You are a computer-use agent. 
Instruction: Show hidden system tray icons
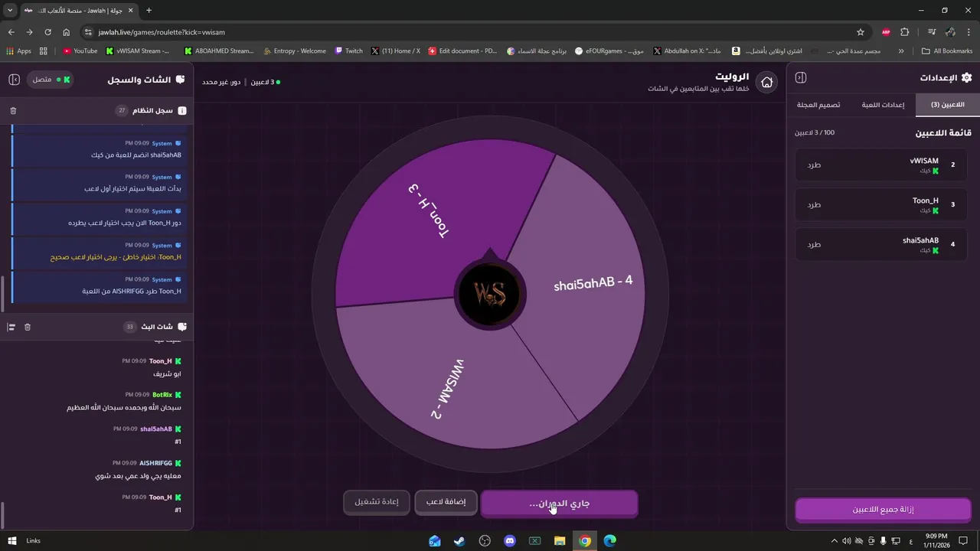point(835,541)
